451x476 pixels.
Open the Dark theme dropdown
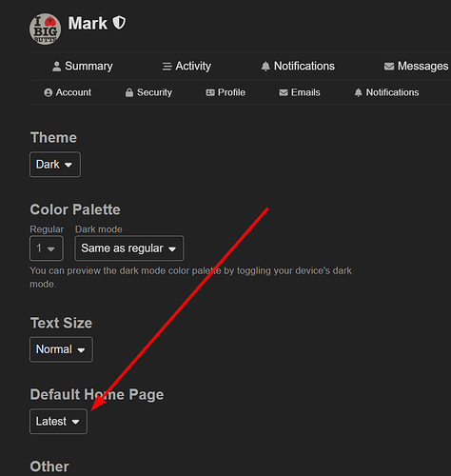click(x=55, y=165)
